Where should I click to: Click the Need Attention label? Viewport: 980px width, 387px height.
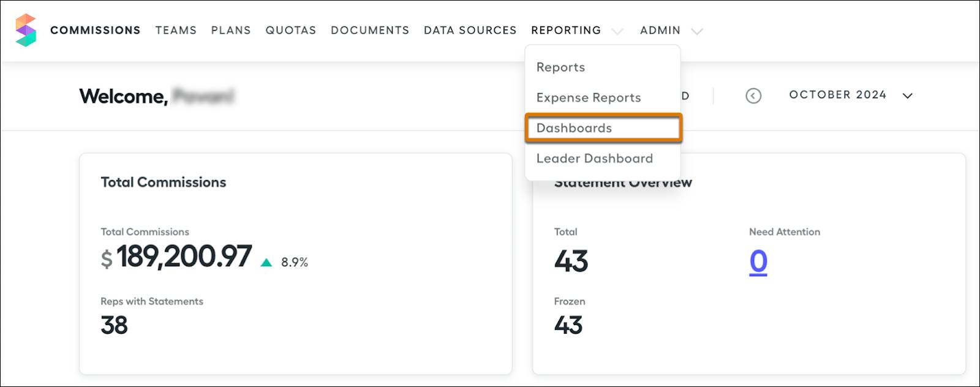tap(785, 232)
